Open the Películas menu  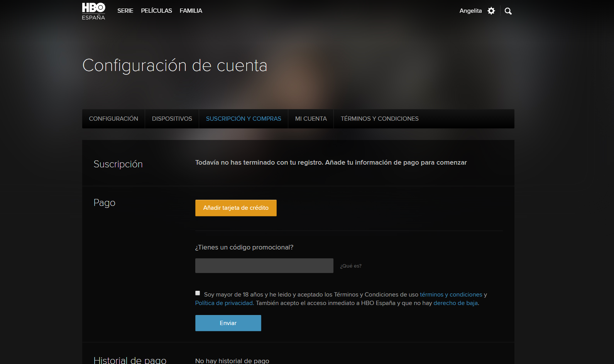156,11
